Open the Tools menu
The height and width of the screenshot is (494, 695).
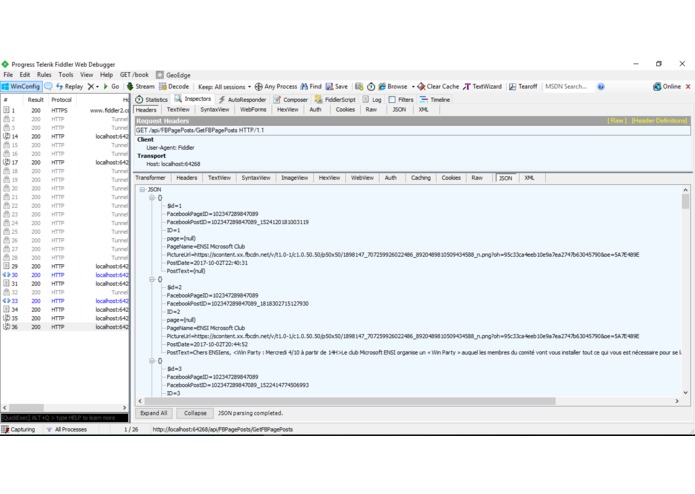click(x=66, y=75)
